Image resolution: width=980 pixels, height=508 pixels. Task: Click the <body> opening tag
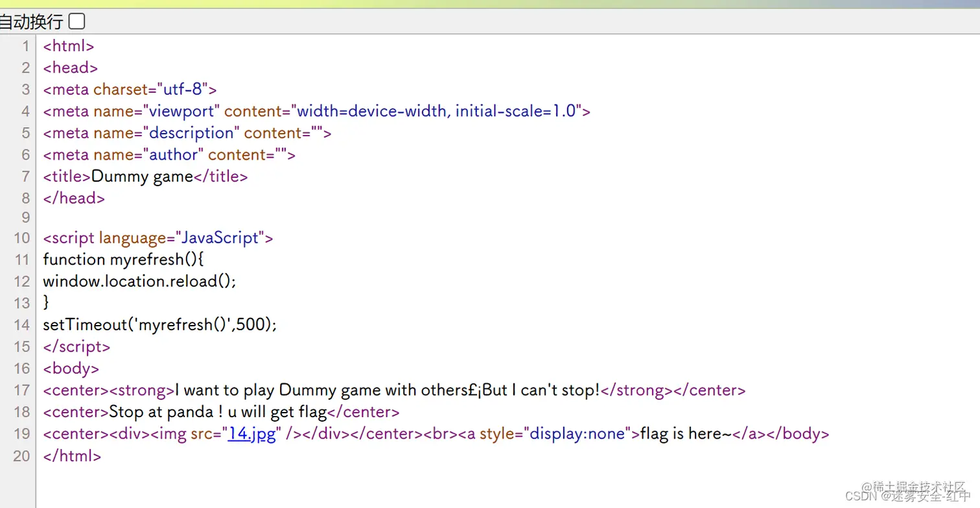pos(71,369)
